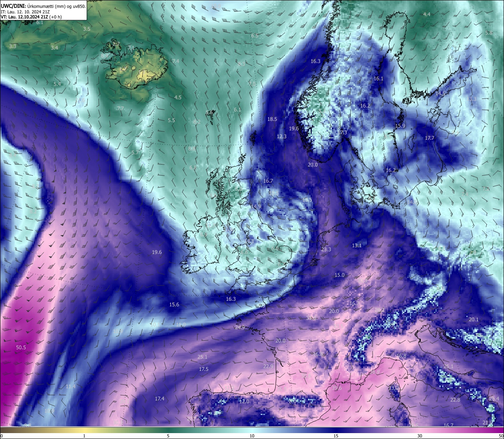This screenshot has width=504, height=439.
Task: Click the 13.1 value over Germany
Action: tap(357, 245)
